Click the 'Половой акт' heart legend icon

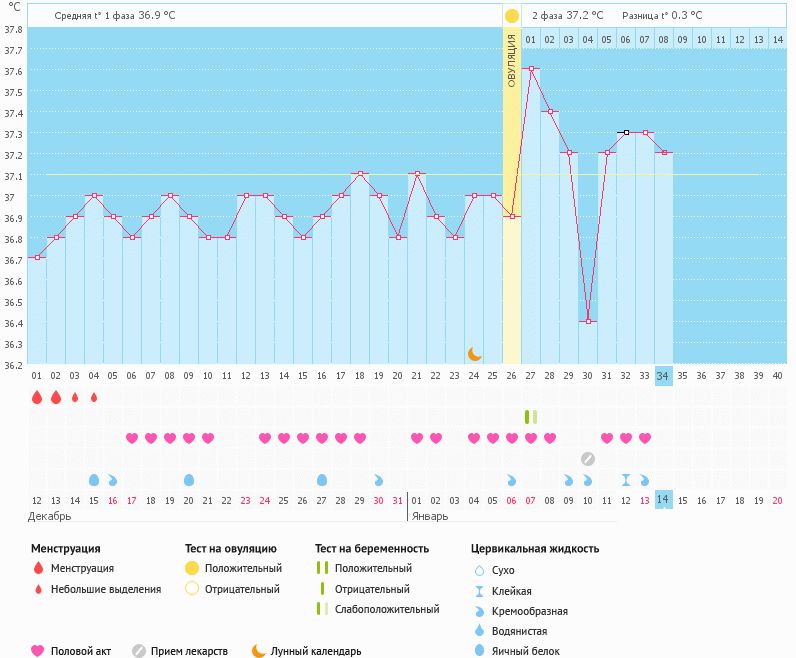[x=38, y=651]
